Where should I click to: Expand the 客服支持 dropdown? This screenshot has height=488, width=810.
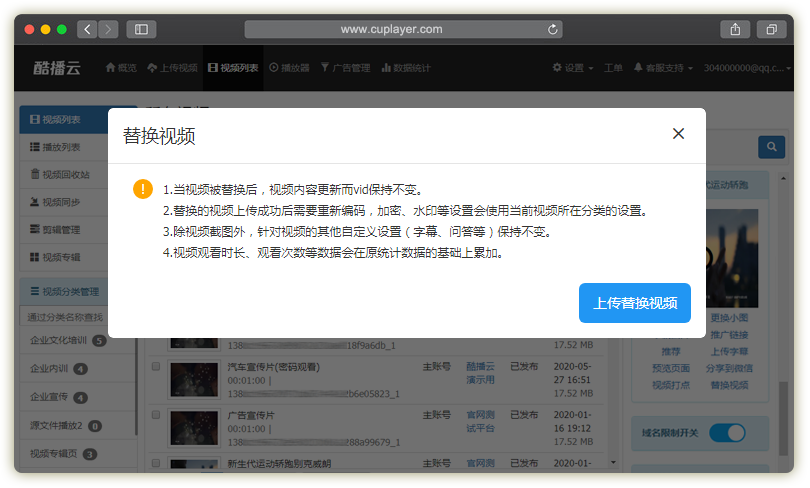click(x=663, y=68)
